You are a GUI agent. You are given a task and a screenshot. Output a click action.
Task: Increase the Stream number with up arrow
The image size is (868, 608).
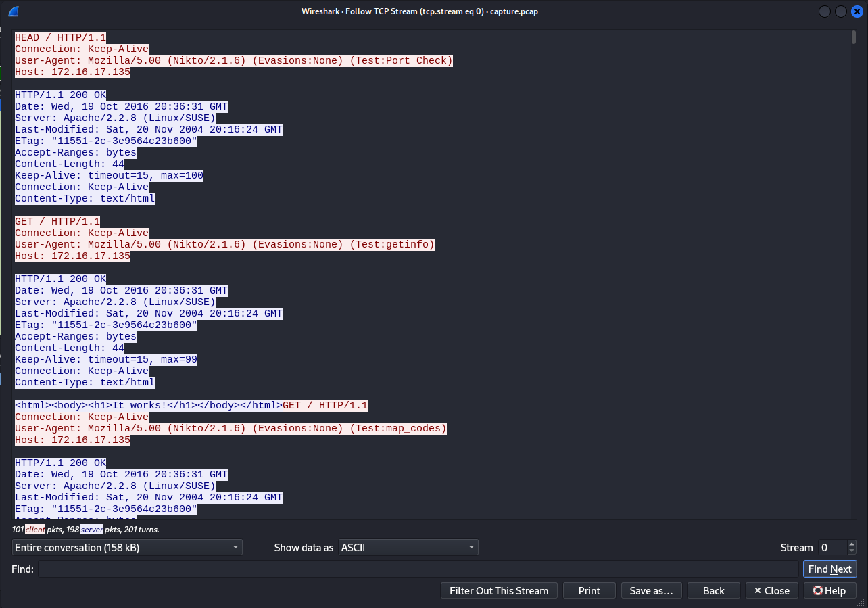tap(851, 544)
